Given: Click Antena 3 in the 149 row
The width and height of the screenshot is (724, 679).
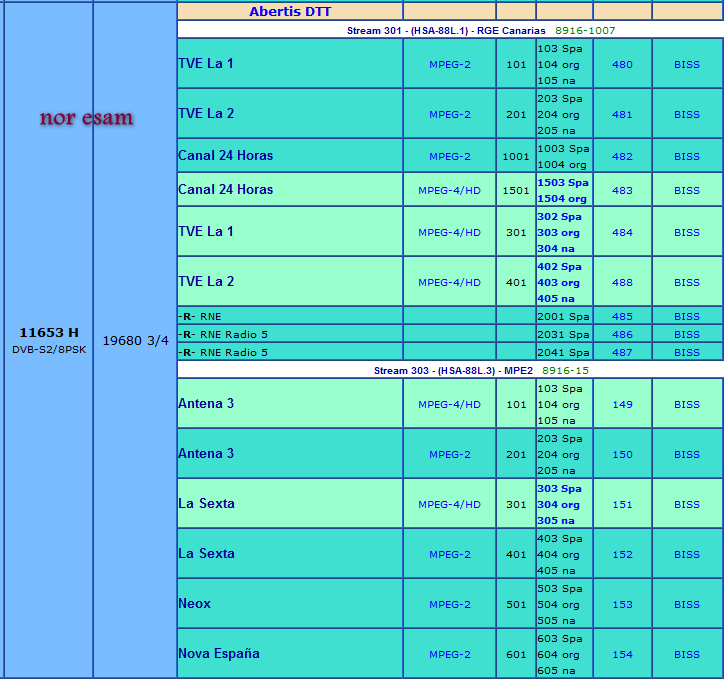Looking at the screenshot, I should coord(206,404).
